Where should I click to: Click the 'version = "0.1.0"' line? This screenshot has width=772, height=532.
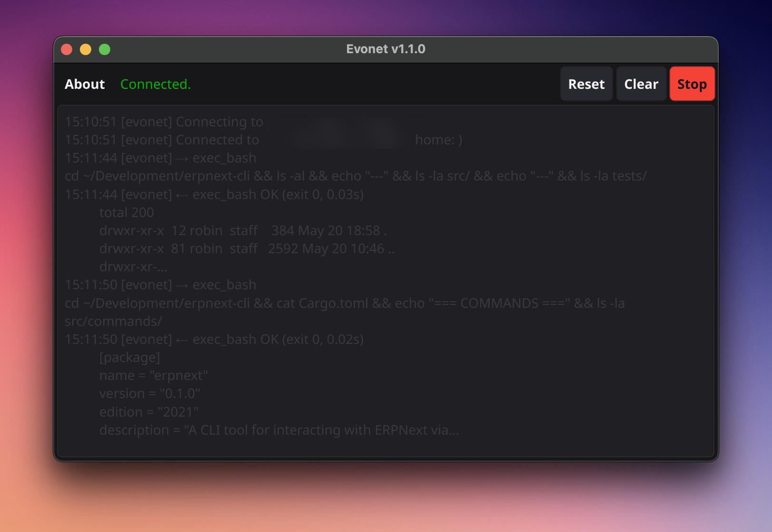150,394
